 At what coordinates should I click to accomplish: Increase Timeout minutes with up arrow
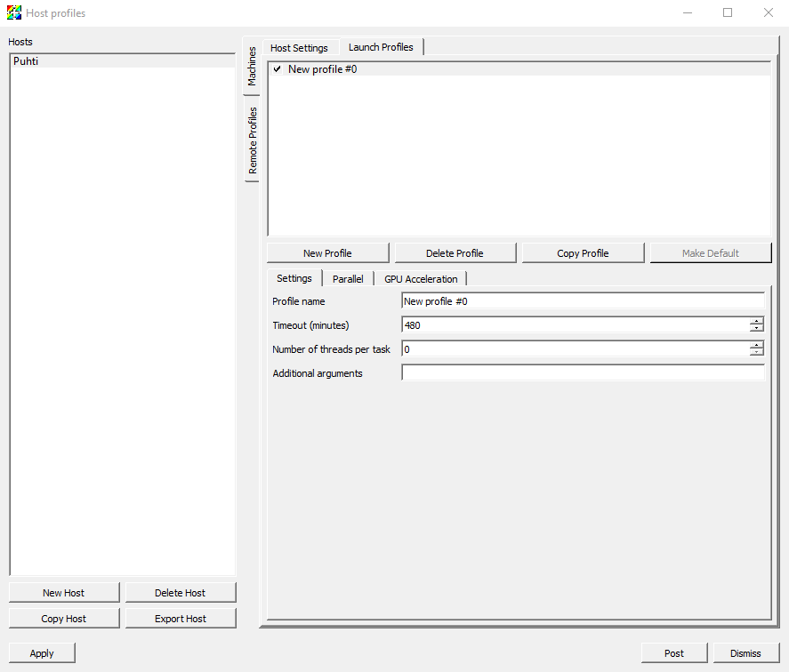tap(756, 322)
